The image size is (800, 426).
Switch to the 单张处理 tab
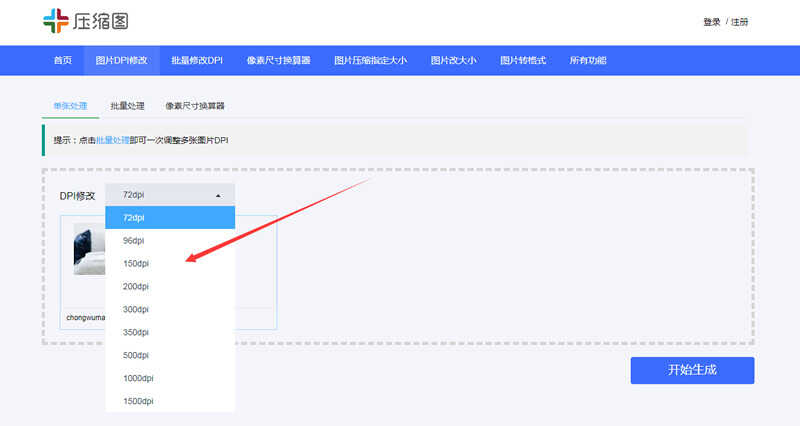[x=71, y=105]
